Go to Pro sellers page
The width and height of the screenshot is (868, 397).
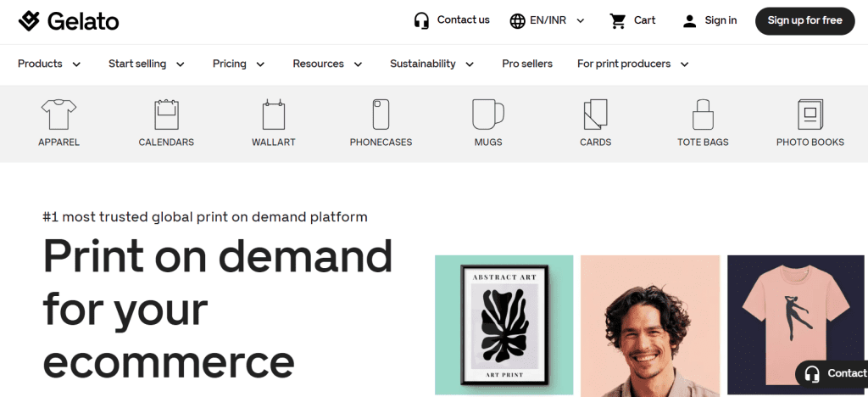point(527,64)
